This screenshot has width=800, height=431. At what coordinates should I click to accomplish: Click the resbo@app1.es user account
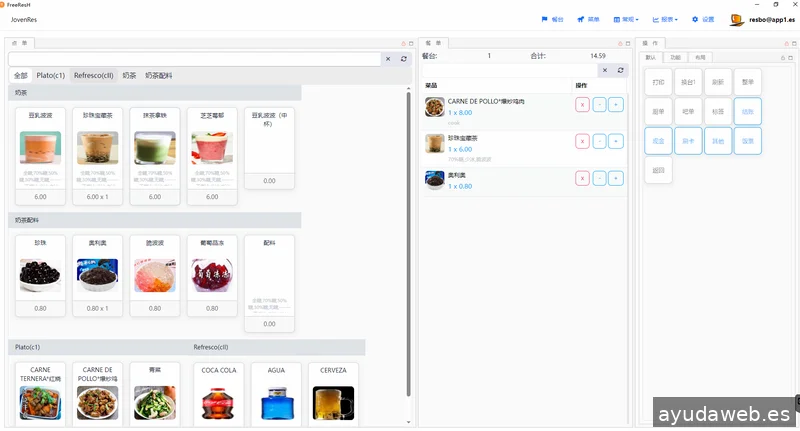[762, 19]
